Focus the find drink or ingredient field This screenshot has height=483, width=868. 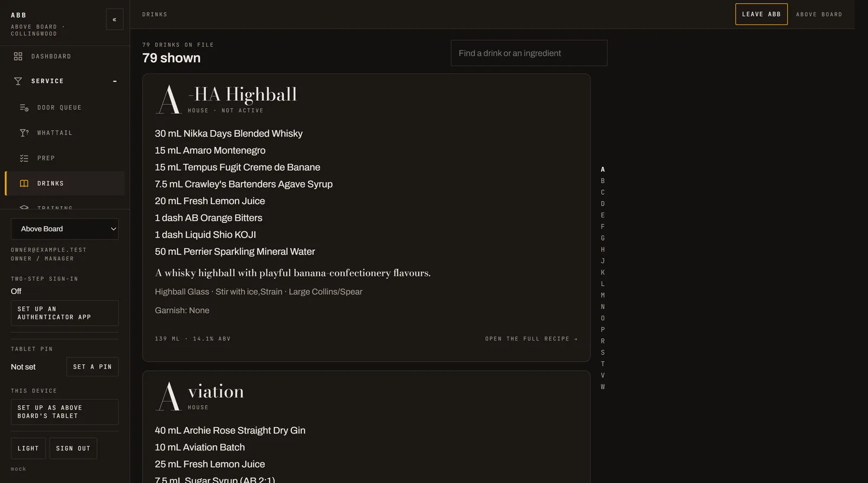pos(529,53)
